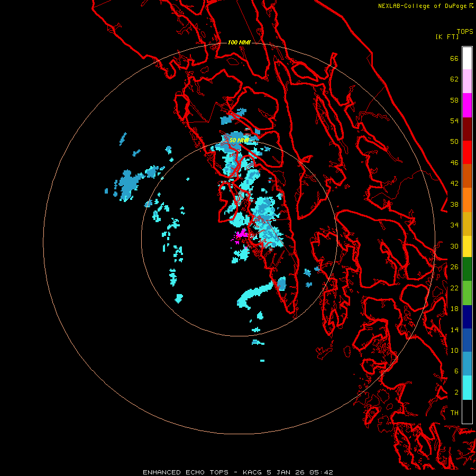
Task: Click the '26' legend value
Action: (454, 267)
